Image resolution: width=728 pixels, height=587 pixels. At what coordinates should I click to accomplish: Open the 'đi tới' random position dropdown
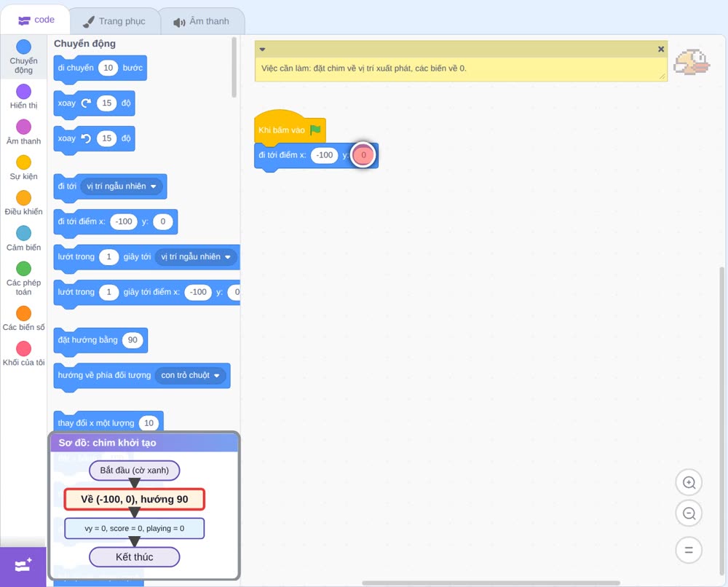pos(121,186)
